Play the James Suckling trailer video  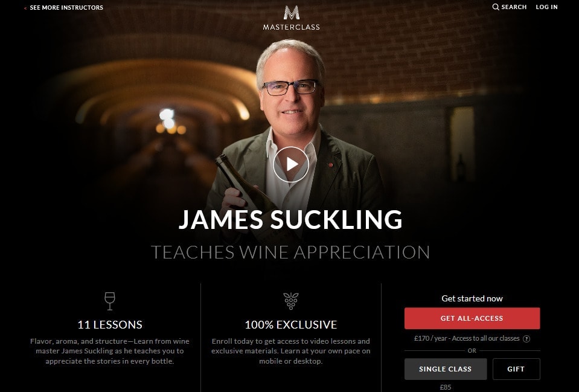291,164
